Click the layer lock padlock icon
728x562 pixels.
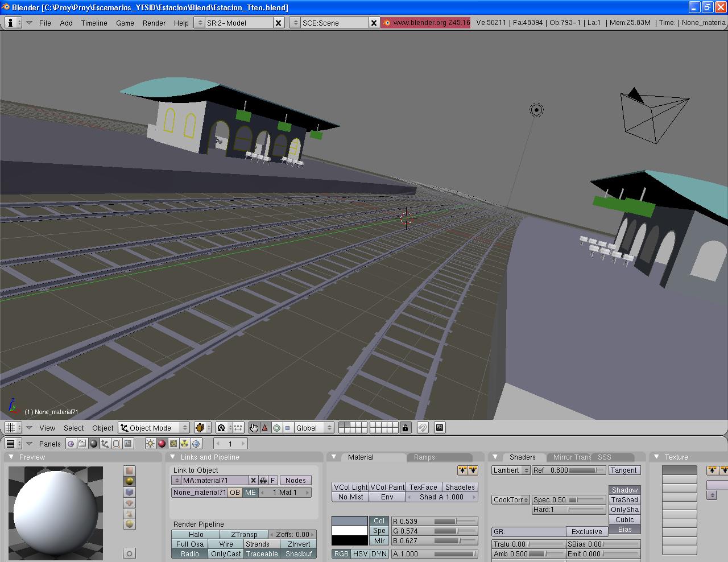point(405,428)
